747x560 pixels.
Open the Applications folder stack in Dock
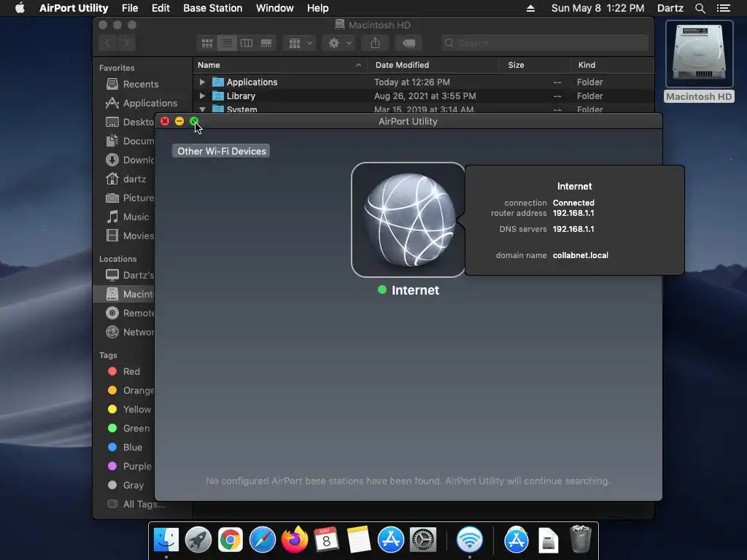[x=516, y=540]
